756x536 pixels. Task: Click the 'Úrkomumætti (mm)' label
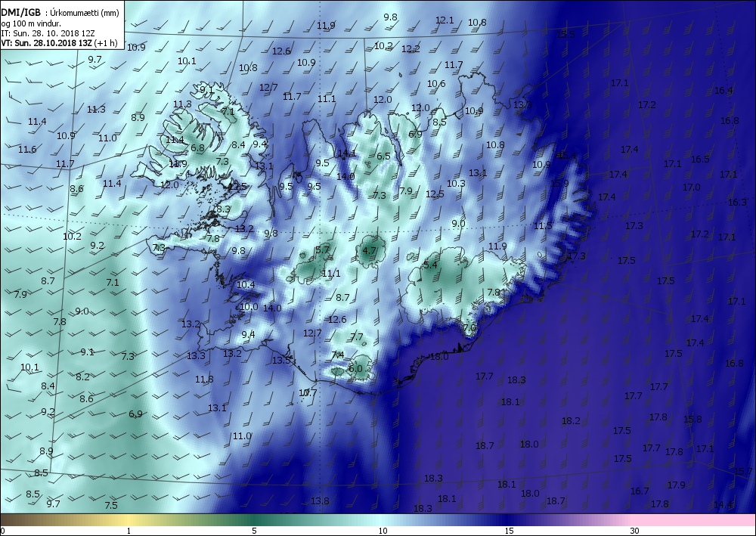pyautogui.click(x=85, y=13)
